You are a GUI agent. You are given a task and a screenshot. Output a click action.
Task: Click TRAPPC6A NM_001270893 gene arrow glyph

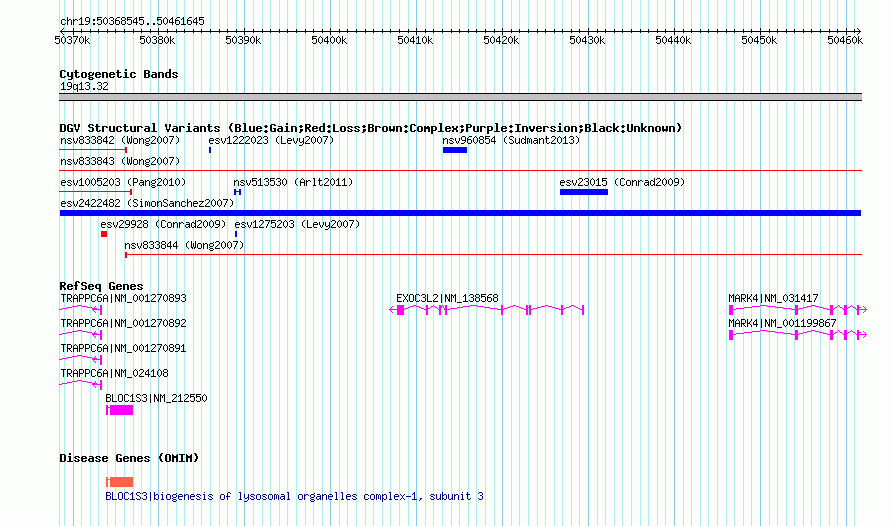pos(81,309)
